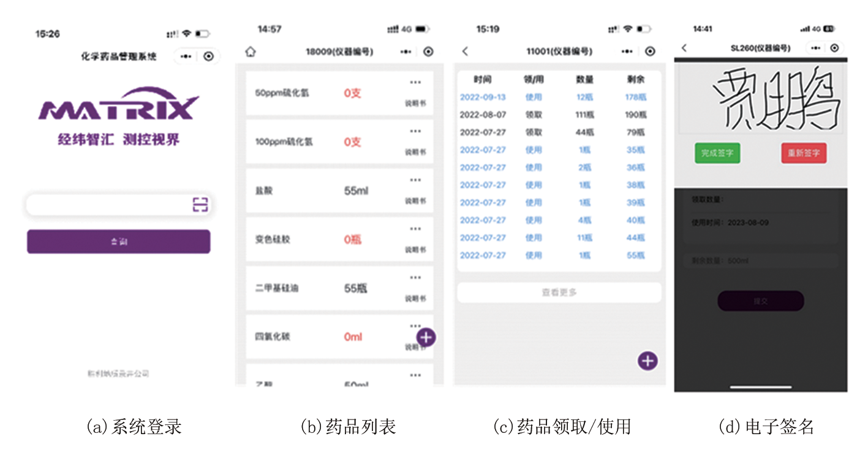The height and width of the screenshot is (455, 868).
Task: Select the 使用时间 2023-08-09 field
Action: 760,223
